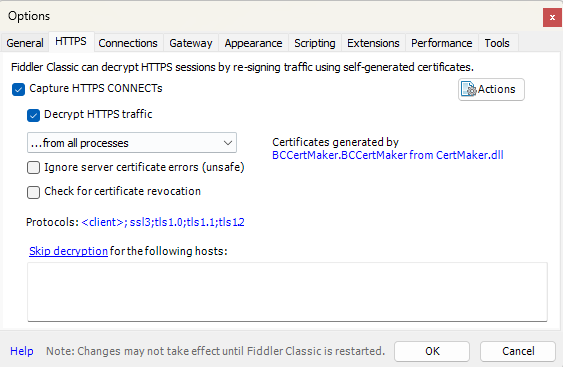This screenshot has height=367, width=563.
Task: Switch to the General tab
Action: (x=25, y=43)
